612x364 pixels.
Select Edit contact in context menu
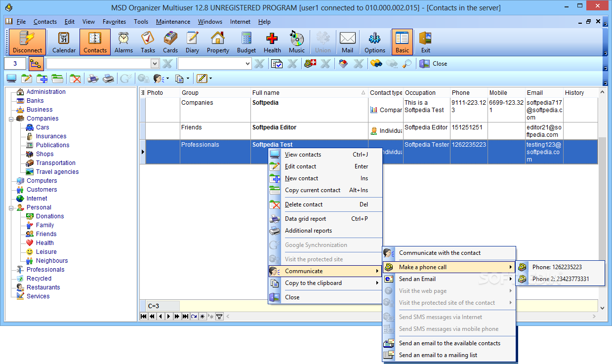[325, 166]
